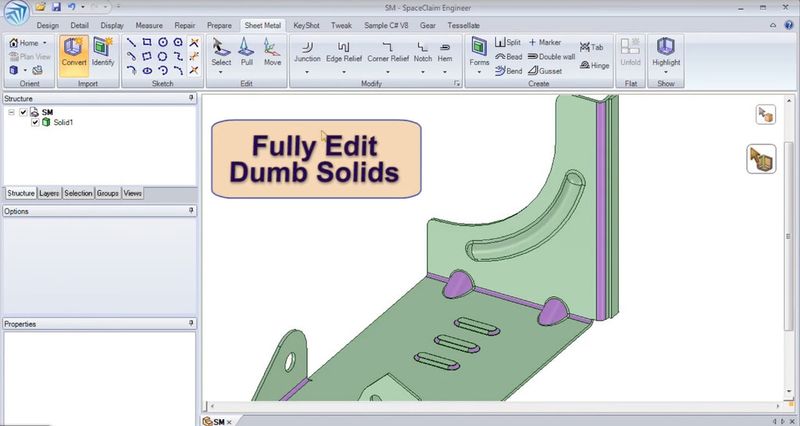Pin or unpin the Structure panel
The height and width of the screenshot is (426, 800).
(x=191, y=98)
